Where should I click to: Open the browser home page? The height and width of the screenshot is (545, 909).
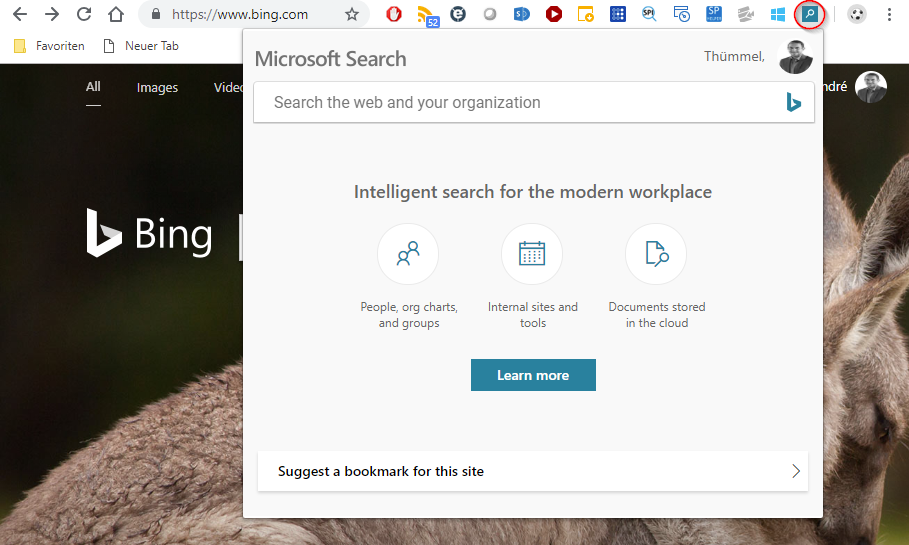[116, 14]
